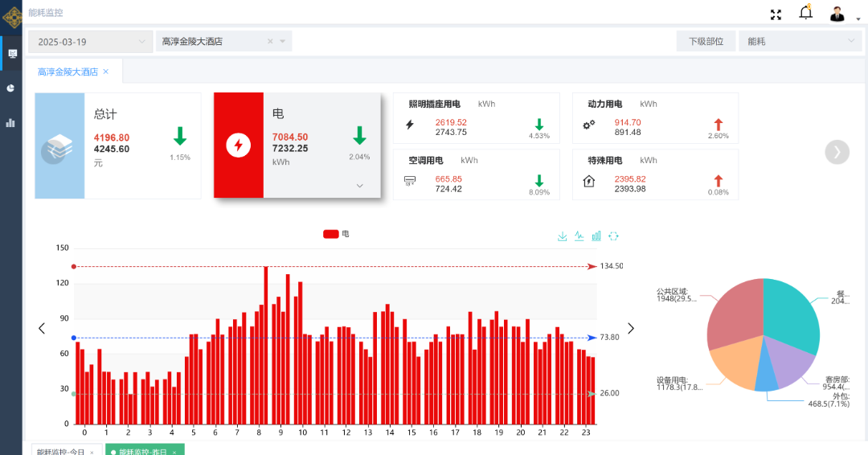Click the peak bar at hour 8
868x455 pixels.
pyautogui.click(x=266, y=346)
